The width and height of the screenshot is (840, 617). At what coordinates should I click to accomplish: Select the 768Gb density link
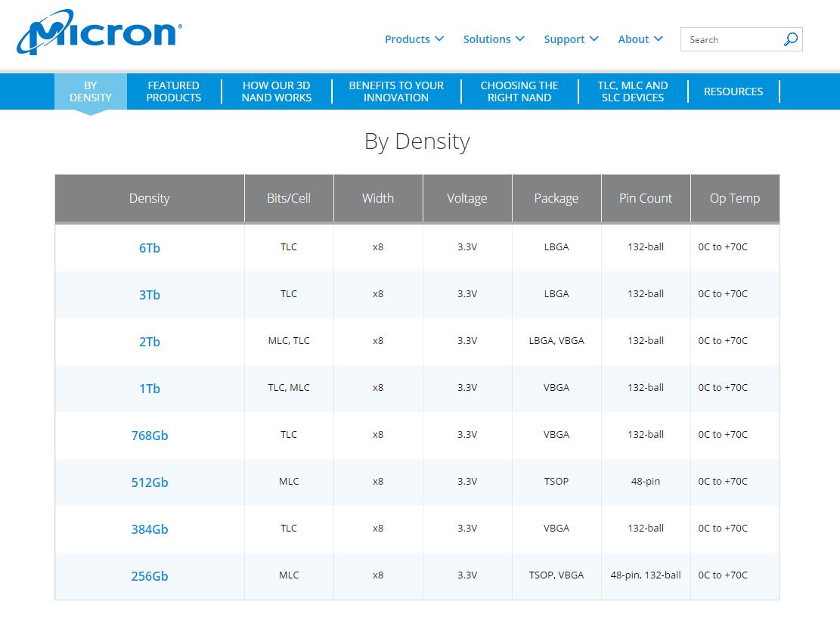click(x=150, y=436)
